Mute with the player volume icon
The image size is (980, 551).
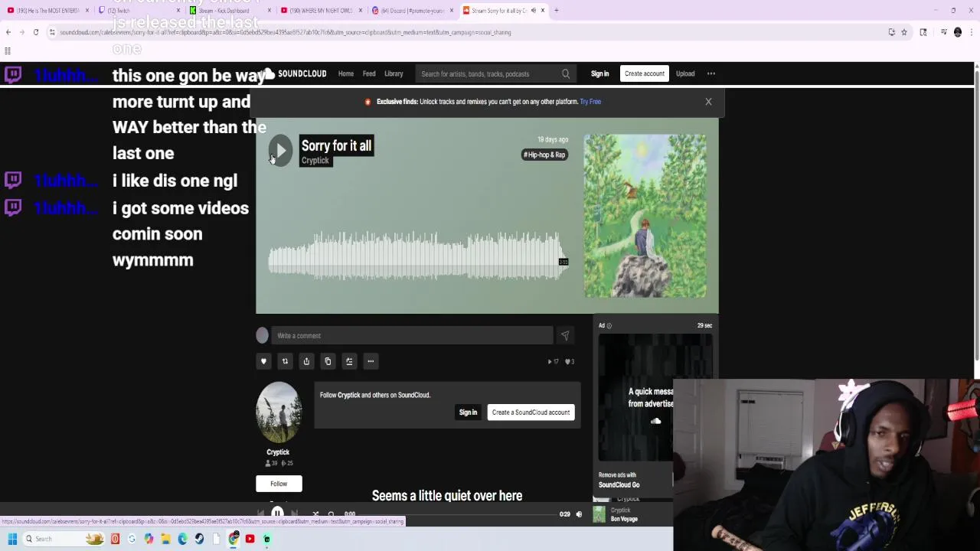[579, 514]
